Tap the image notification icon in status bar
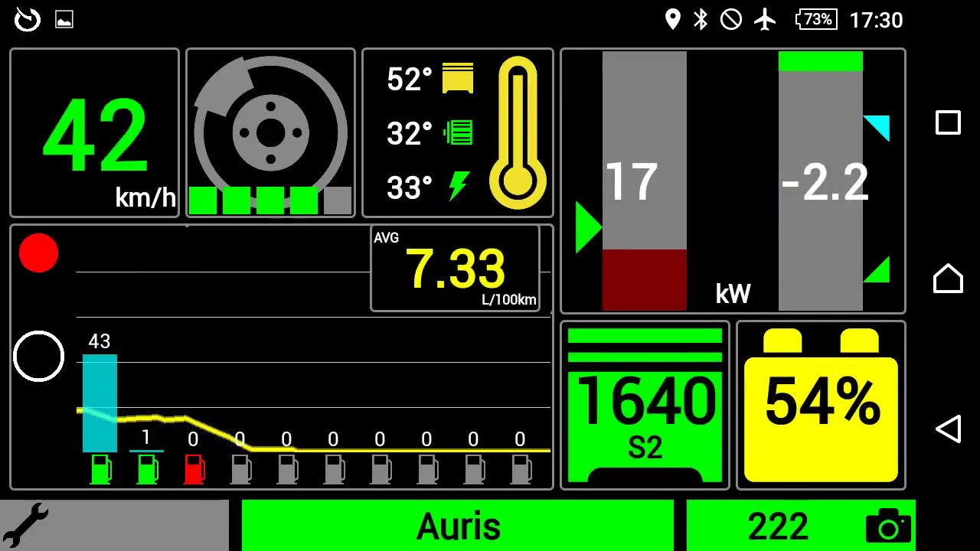Image resolution: width=980 pixels, height=551 pixels. 64,20
